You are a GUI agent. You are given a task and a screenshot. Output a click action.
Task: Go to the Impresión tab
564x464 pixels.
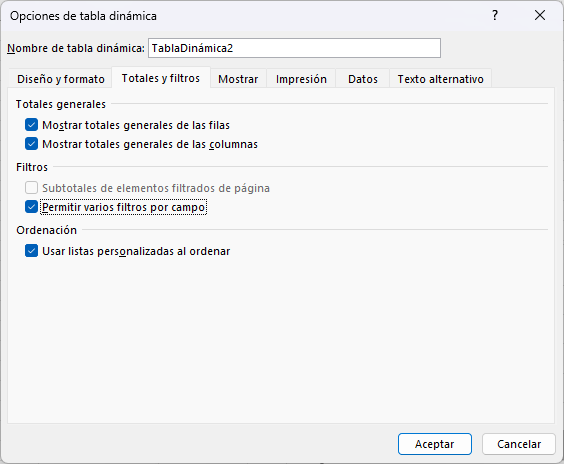[301, 79]
